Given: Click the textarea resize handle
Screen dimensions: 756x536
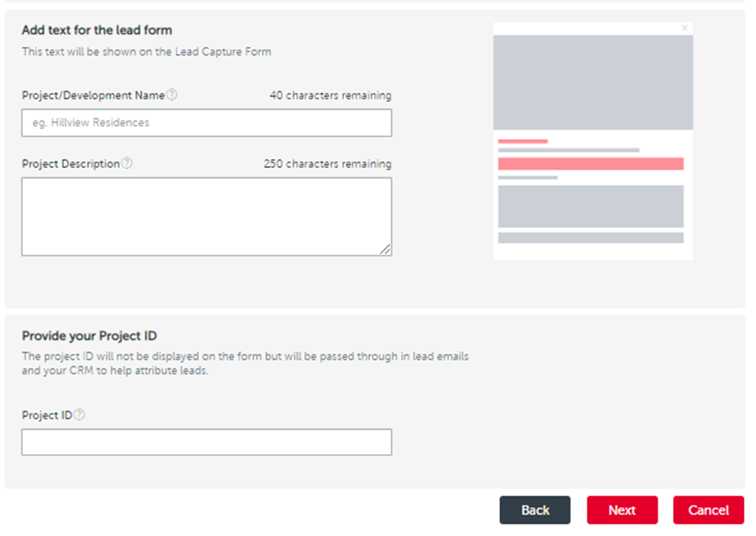Looking at the screenshot, I should [x=387, y=251].
